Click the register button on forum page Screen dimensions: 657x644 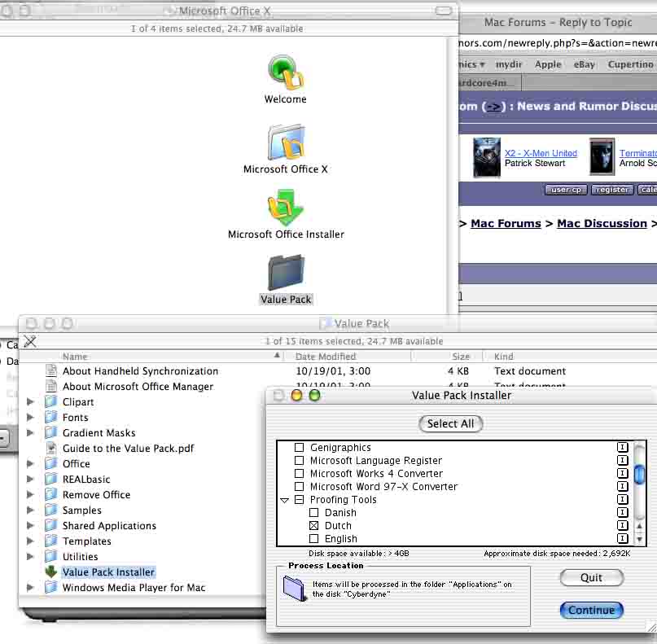tap(611, 190)
